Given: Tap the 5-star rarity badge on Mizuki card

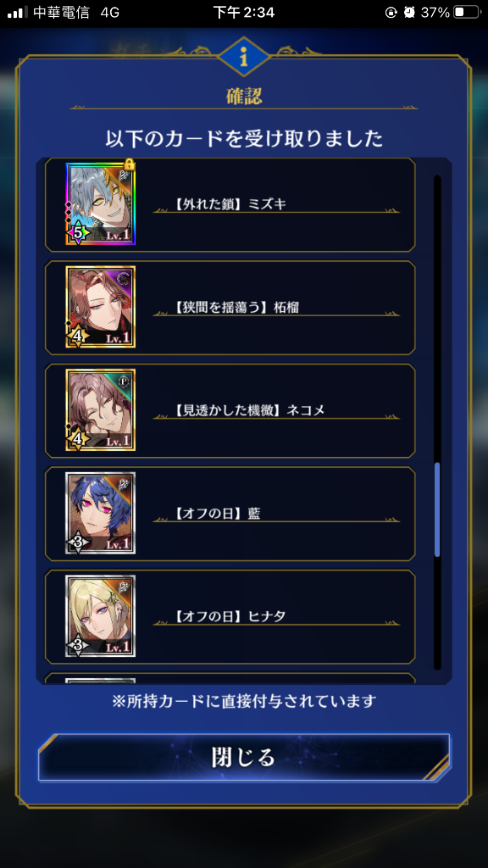Looking at the screenshot, I should [78, 233].
